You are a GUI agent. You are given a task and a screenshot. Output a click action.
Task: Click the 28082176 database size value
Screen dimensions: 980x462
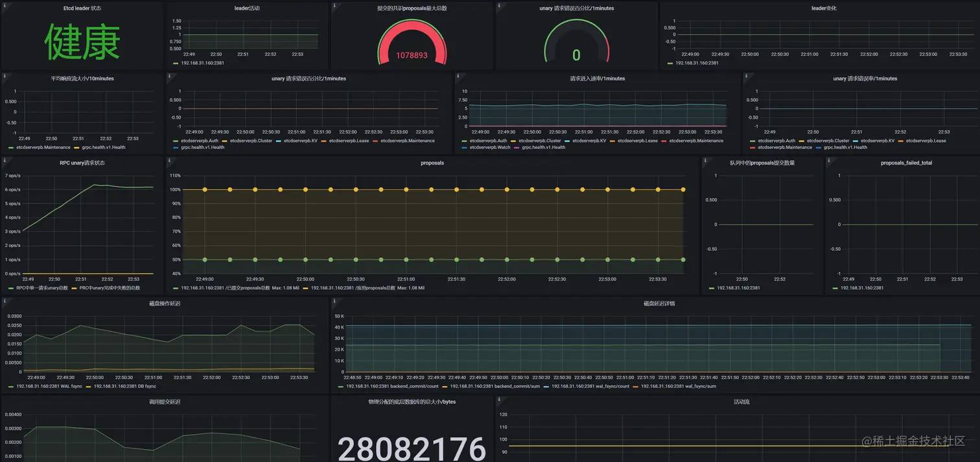coord(412,448)
